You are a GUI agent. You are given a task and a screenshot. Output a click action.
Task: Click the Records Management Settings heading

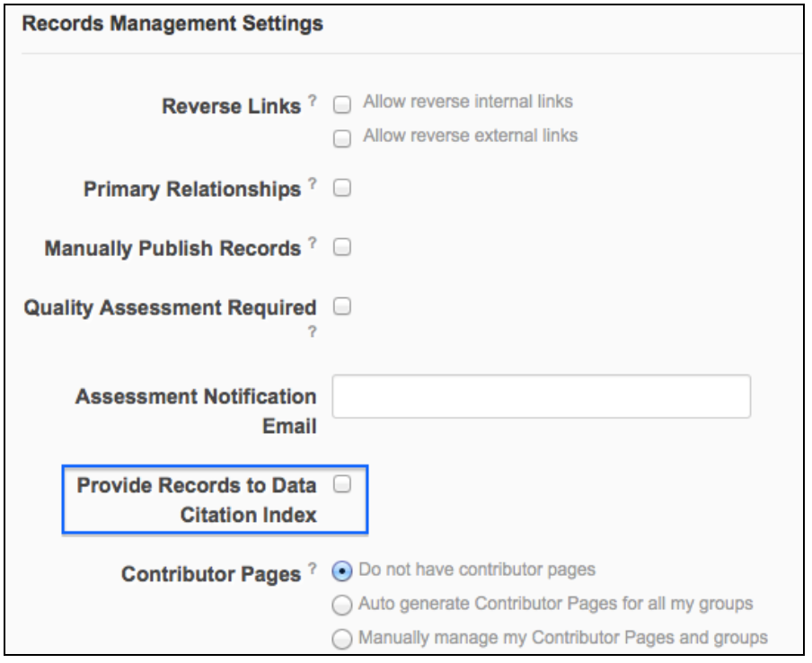pos(172,25)
